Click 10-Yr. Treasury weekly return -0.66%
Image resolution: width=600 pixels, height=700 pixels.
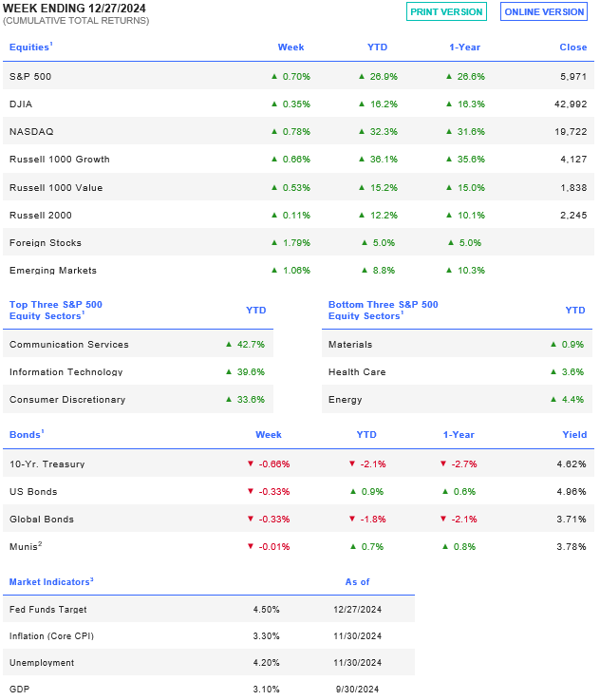click(x=274, y=464)
